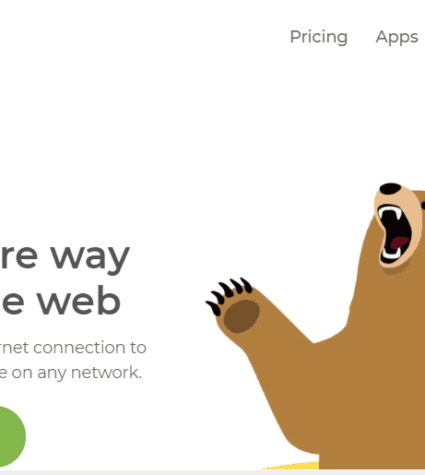
Task: Click the bear's white lower teeth
Action: click(x=390, y=253)
